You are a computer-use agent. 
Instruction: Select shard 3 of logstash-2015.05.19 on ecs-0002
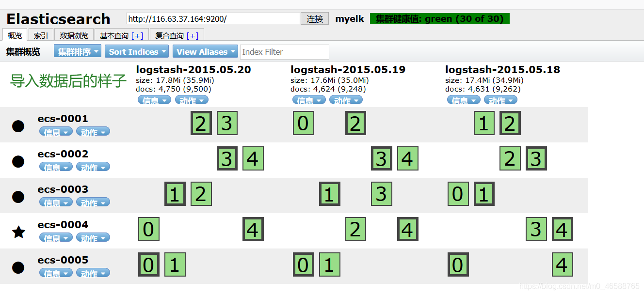pos(382,158)
